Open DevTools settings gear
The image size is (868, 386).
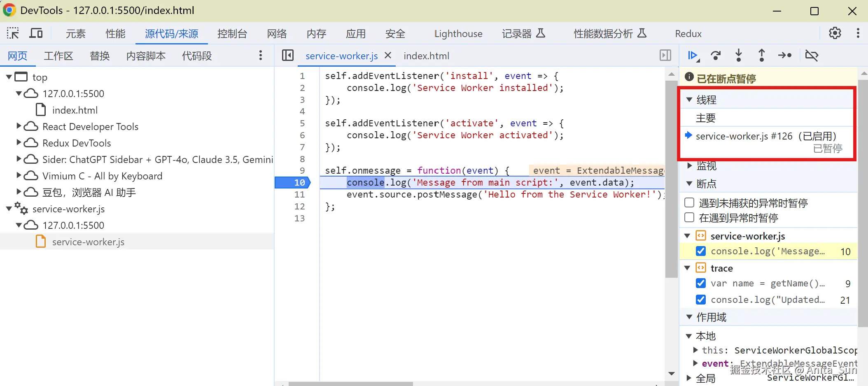(x=835, y=33)
